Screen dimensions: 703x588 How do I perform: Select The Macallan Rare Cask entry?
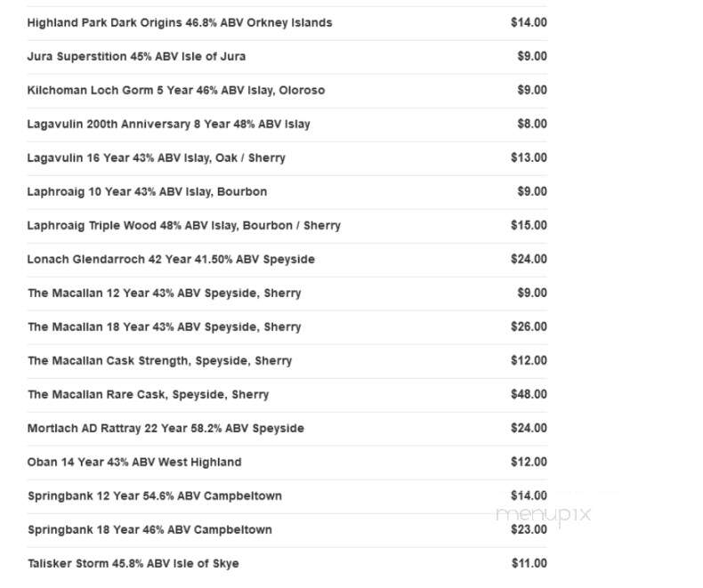click(287, 395)
